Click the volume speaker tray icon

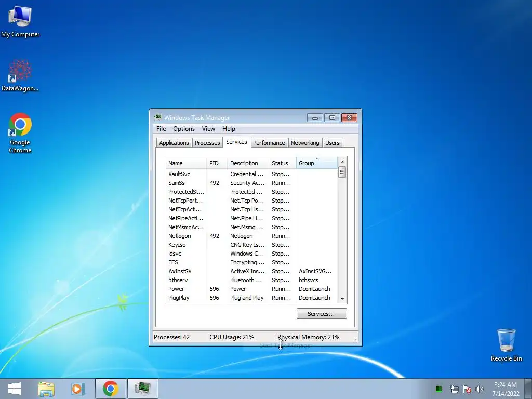pyautogui.click(x=480, y=389)
